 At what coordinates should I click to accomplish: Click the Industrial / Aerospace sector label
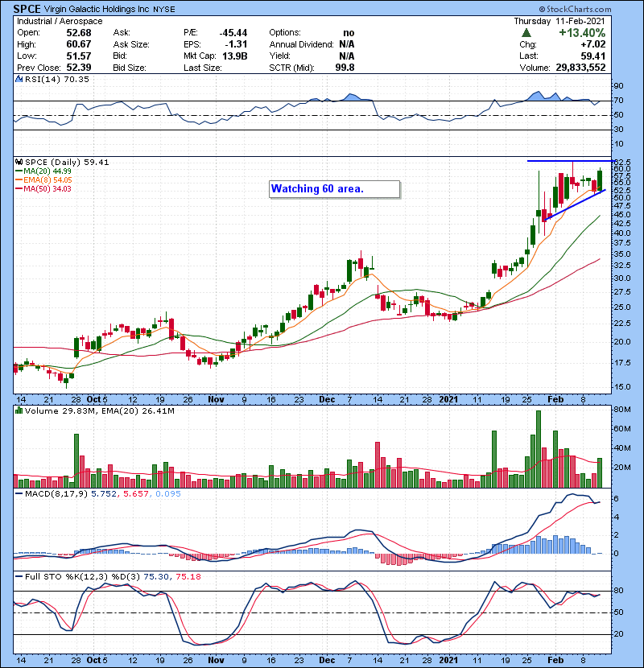pos(60,21)
